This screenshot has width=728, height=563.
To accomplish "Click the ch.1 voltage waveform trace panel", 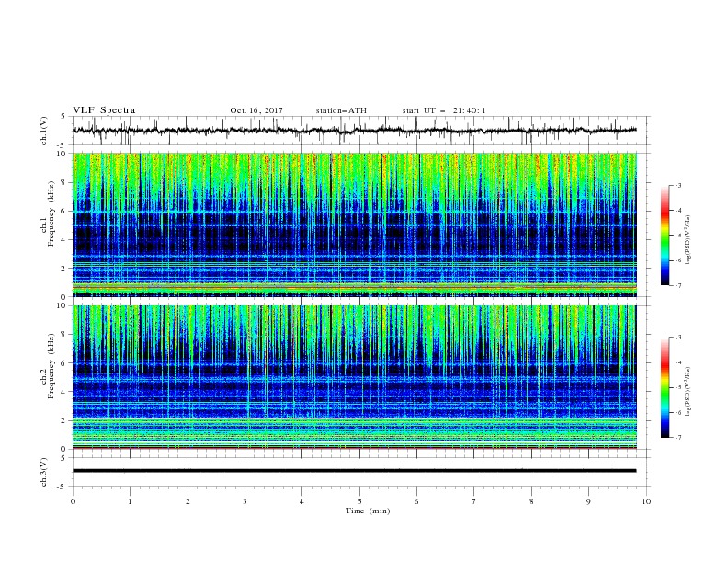I will pyautogui.click(x=361, y=131).
